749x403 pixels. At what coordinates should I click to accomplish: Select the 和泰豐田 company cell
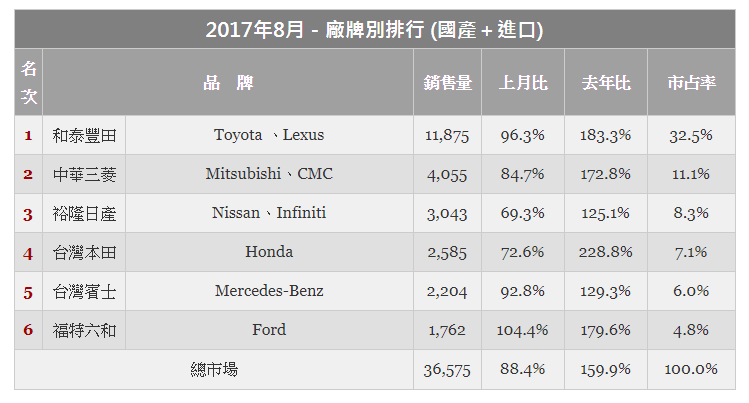tap(84, 135)
